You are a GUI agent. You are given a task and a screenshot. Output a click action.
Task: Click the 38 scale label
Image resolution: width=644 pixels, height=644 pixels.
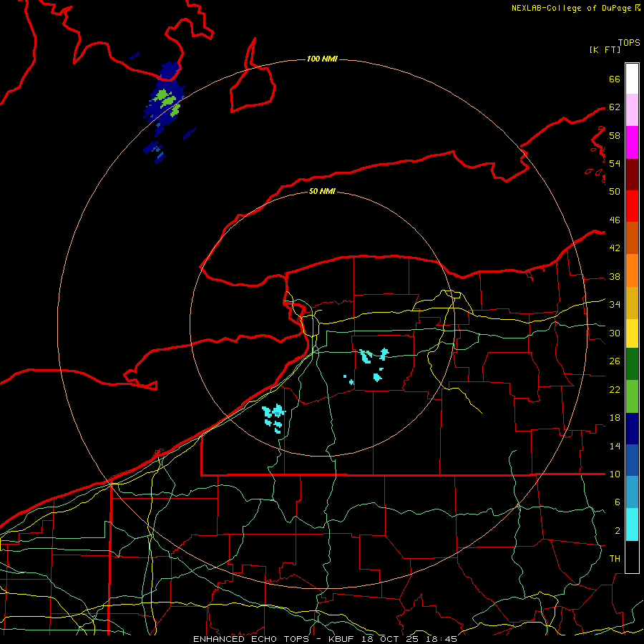[x=615, y=276]
